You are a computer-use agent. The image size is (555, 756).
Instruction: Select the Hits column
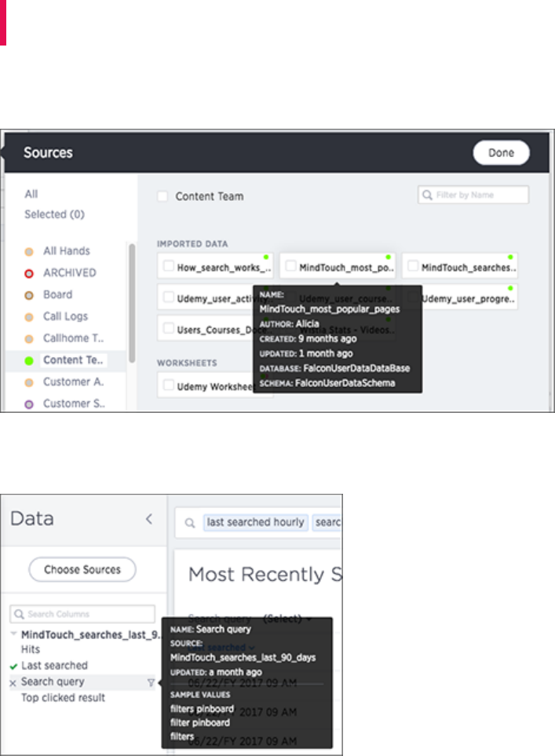tap(31, 649)
